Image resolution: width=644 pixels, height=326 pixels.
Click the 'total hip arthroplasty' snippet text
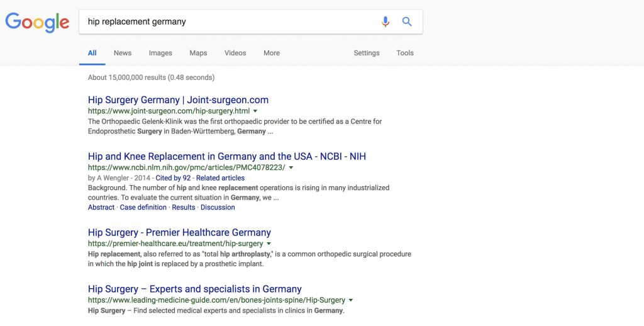click(x=236, y=254)
